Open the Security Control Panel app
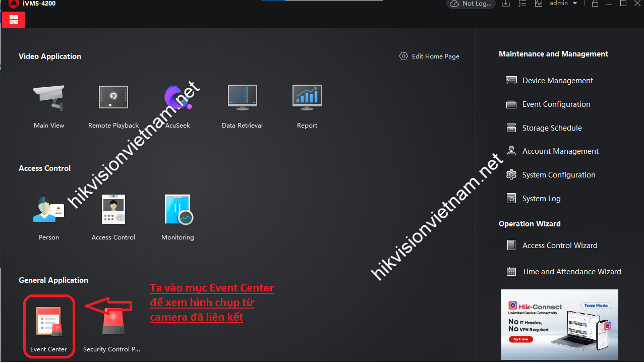Viewport: 644px width, 363px height. 113,323
